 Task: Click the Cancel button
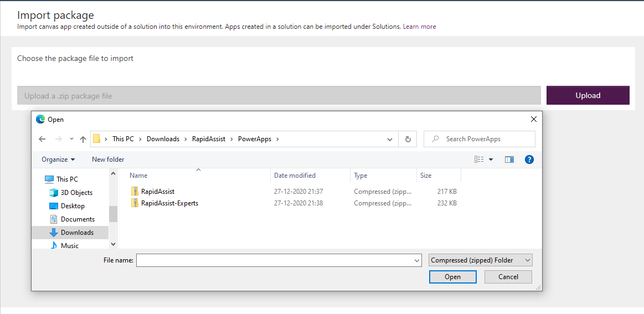(x=508, y=276)
